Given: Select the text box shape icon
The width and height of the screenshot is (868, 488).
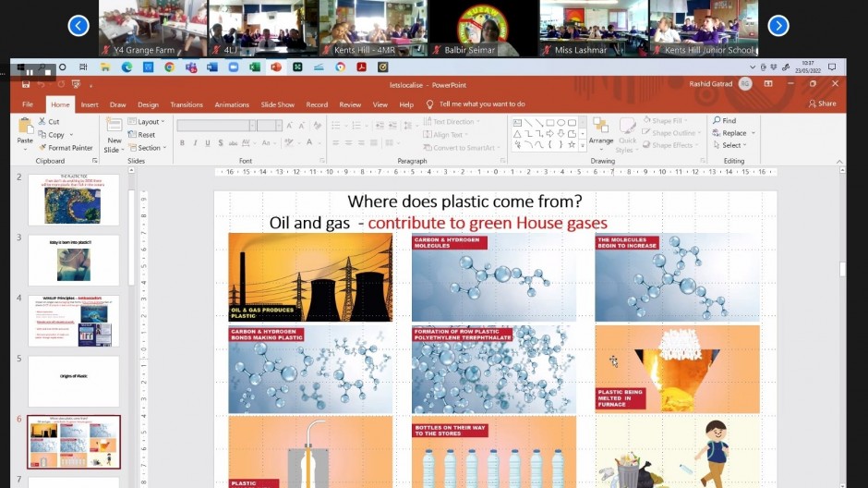Looking at the screenshot, I should pyautogui.click(x=516, y=122).
